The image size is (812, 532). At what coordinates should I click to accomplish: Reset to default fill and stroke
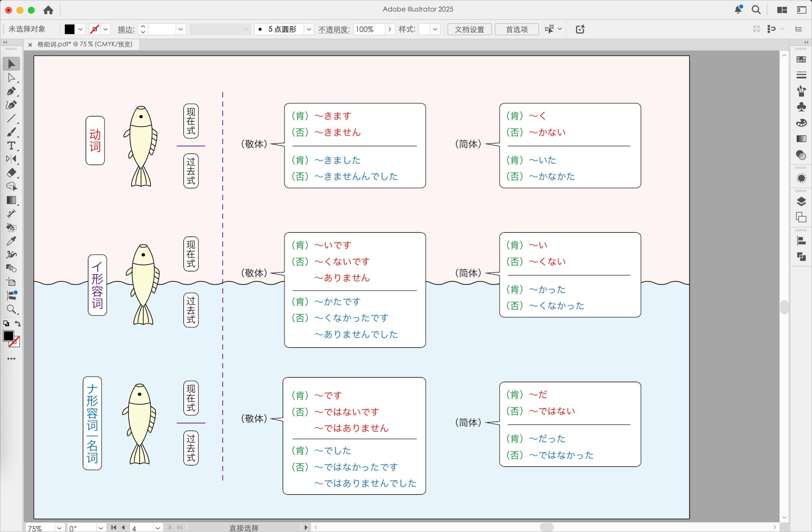click(x=6, y=324)
